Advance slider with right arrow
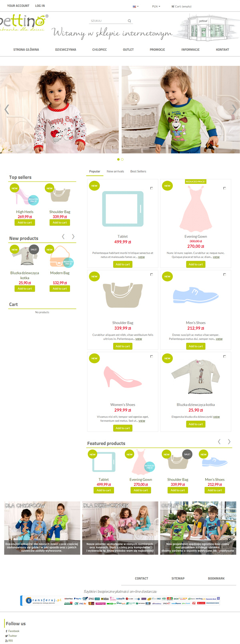 pos(234,109)
